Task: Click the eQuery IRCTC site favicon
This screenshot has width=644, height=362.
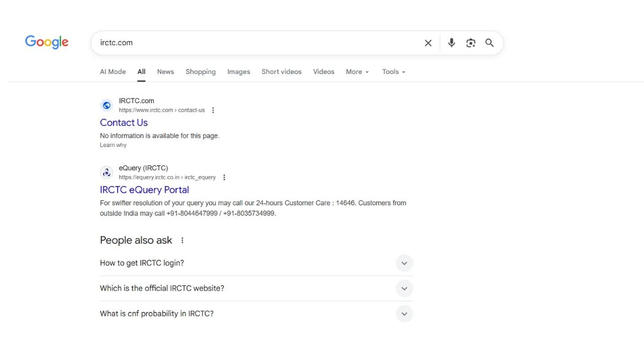Action: click(x=107, y=173)
